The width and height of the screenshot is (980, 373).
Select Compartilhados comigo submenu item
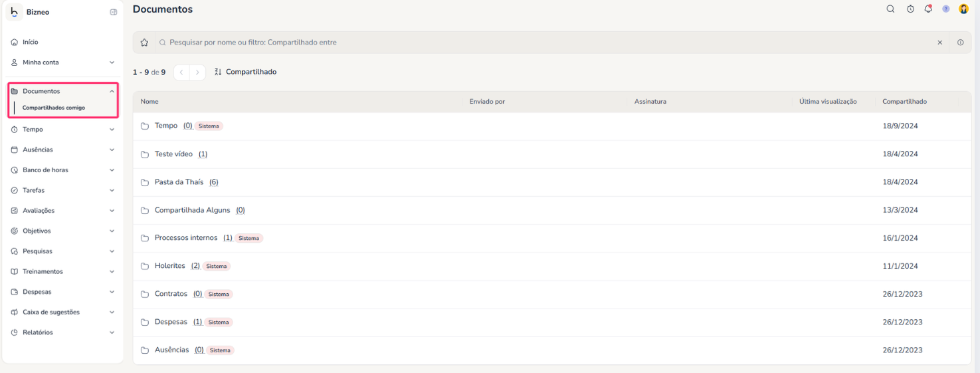click(54, 108)
